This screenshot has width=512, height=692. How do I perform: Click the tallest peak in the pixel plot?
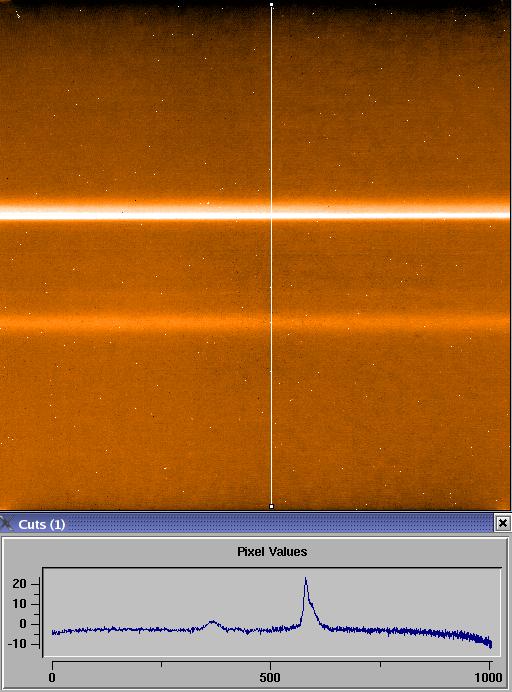click(x=305, y=579)
